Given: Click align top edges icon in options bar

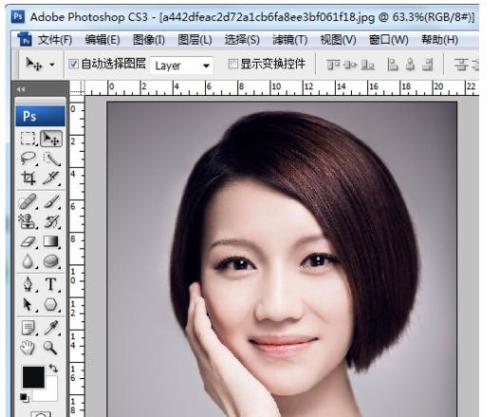Looking at the screenshot, I should 333,65.
